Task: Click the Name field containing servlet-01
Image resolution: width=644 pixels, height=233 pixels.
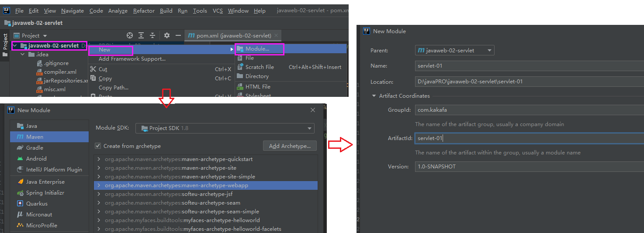Action: pyautogui.click(x=530, y=65)
